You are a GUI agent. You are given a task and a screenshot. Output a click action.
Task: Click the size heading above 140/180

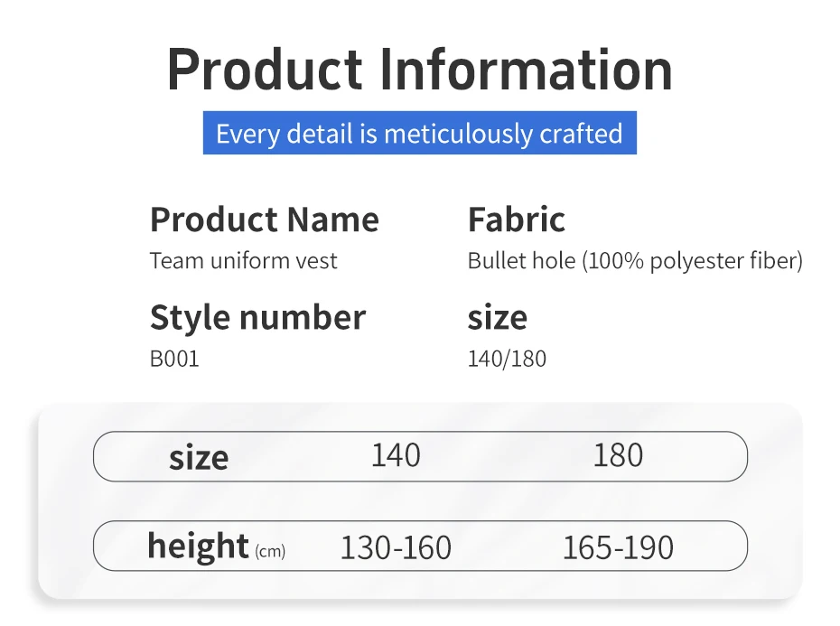click(497, 318)
